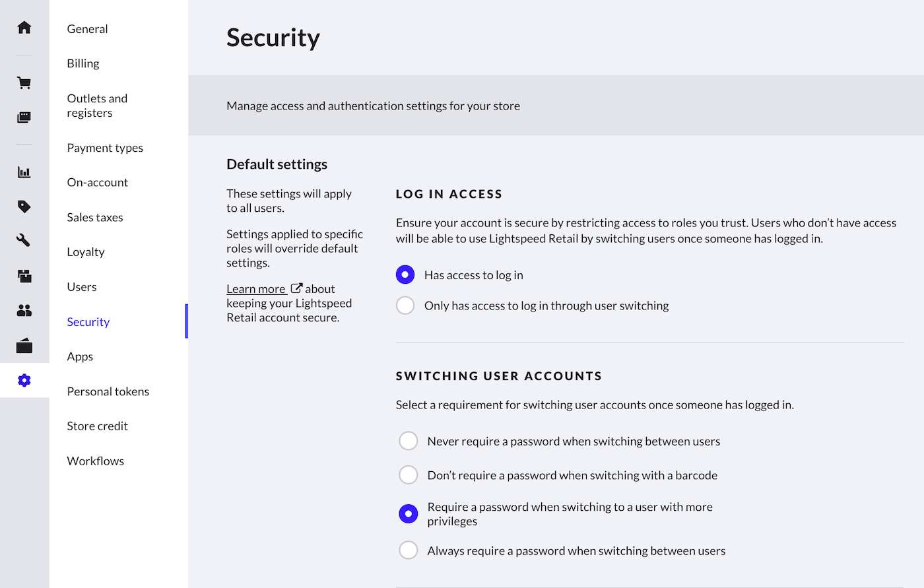Select 'Don't require a password when switching with a barcode'
924x588 pixels.
(x=409, y=474)
